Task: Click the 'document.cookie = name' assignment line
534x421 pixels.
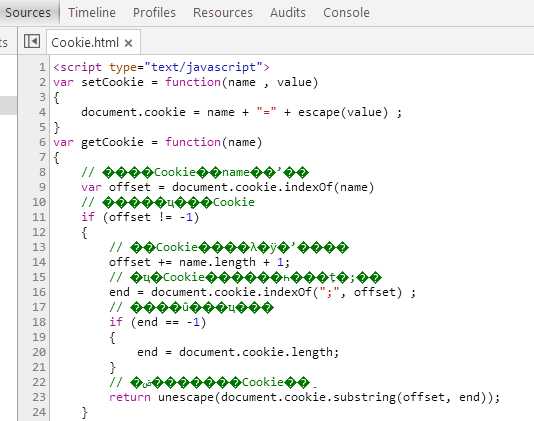Action: (x=241, y=112)
